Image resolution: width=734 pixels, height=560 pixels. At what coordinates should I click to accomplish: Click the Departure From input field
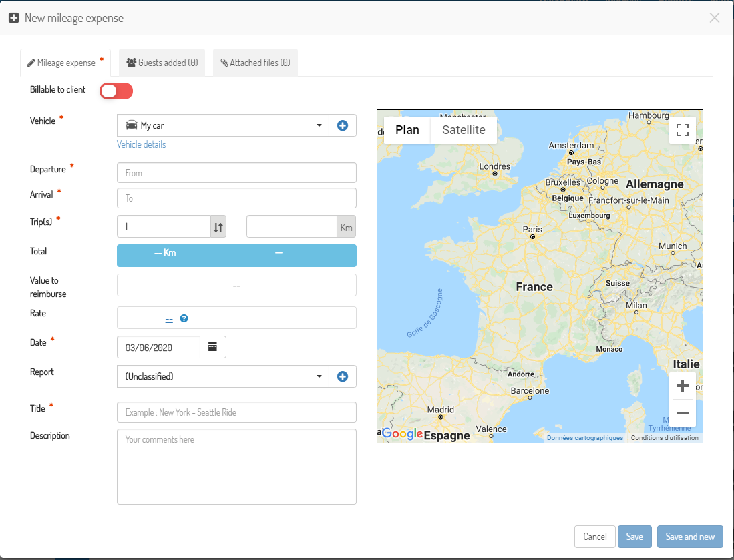point(236,173)
